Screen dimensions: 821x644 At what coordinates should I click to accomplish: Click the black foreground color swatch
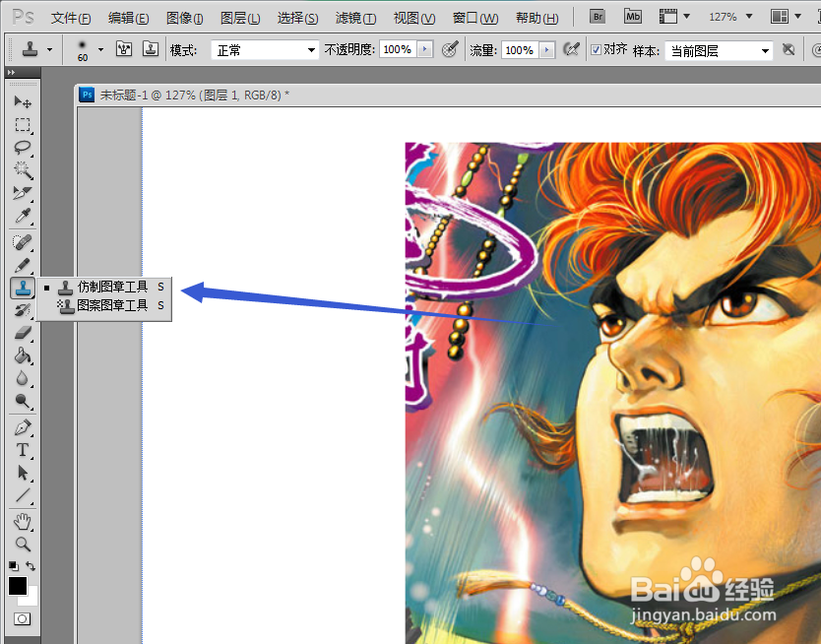(x=17, y=586)
